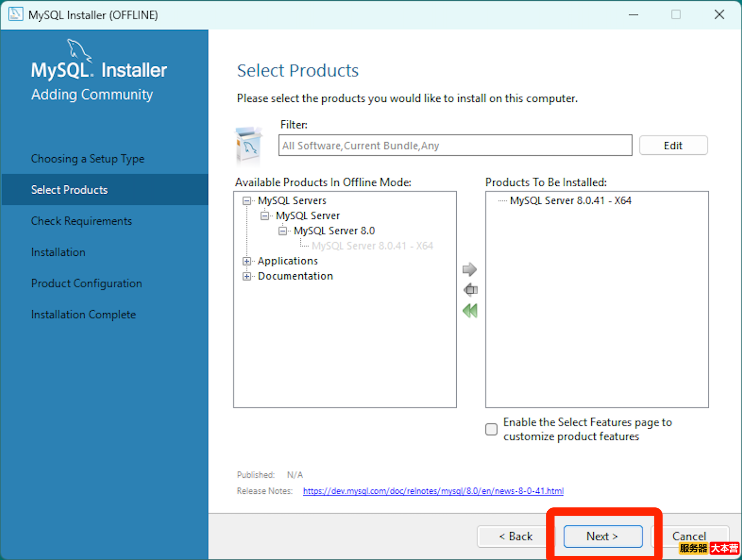The height and width of the screenshot is (560, 742).
Task: Go to Choosing a Setup Type step
Action: pos(88,159)
